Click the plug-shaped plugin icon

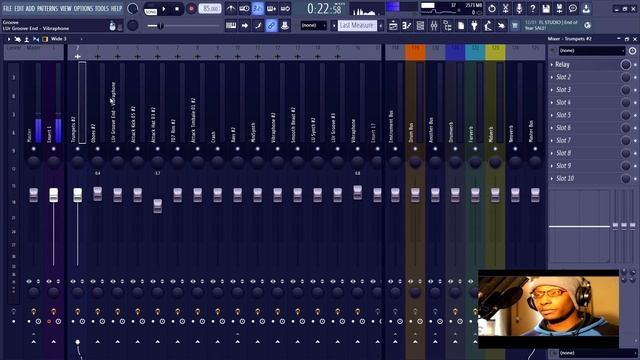pos(474,26)
